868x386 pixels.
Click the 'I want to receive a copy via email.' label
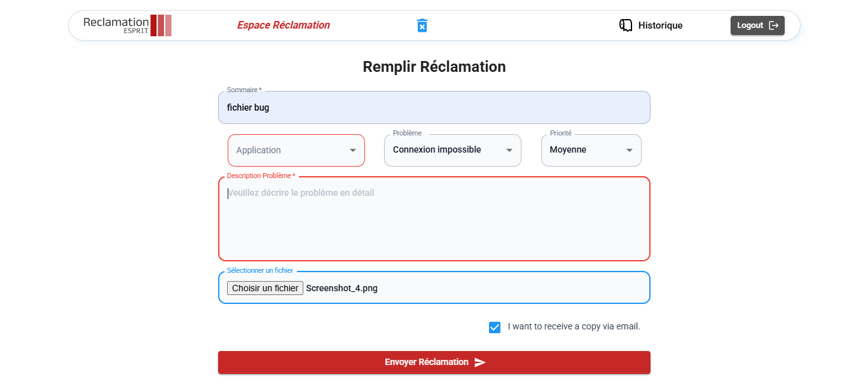tap(574, 327)
